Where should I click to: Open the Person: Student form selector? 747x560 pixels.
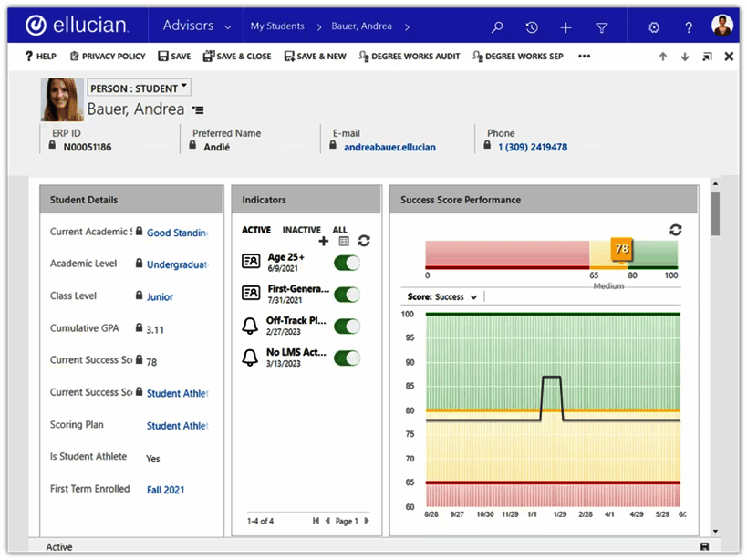(x=139, y=88)
